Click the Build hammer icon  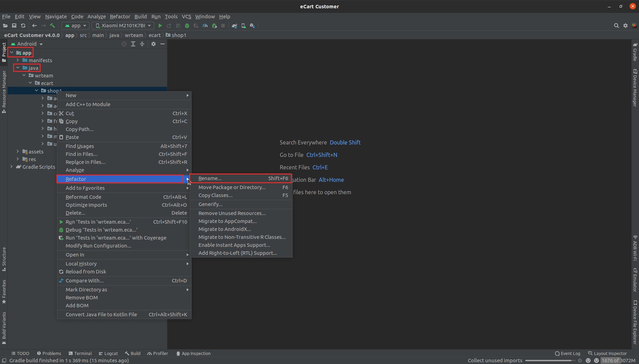tap(53, 26)
